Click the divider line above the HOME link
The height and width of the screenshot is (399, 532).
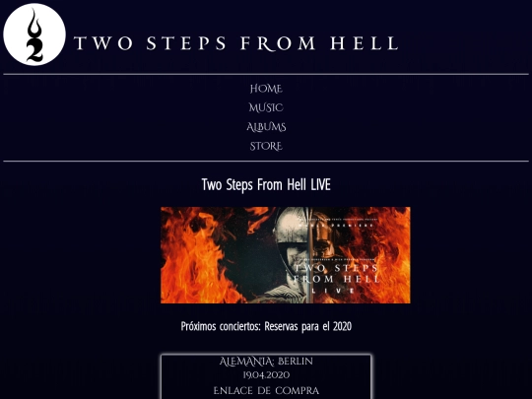pyautogui.click(x=266, y=74)
